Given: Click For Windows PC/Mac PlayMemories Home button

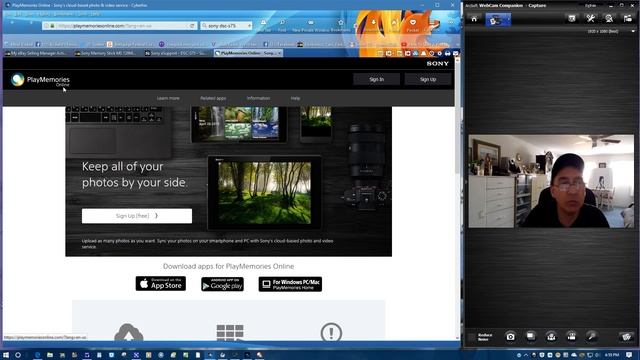Looking at the screenshot, I should (290, 284).
